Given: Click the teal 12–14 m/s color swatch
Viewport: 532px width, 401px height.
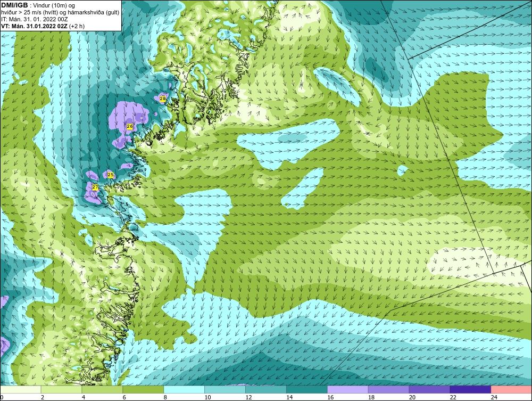Looking at the screenshot, I should point(265,389).
